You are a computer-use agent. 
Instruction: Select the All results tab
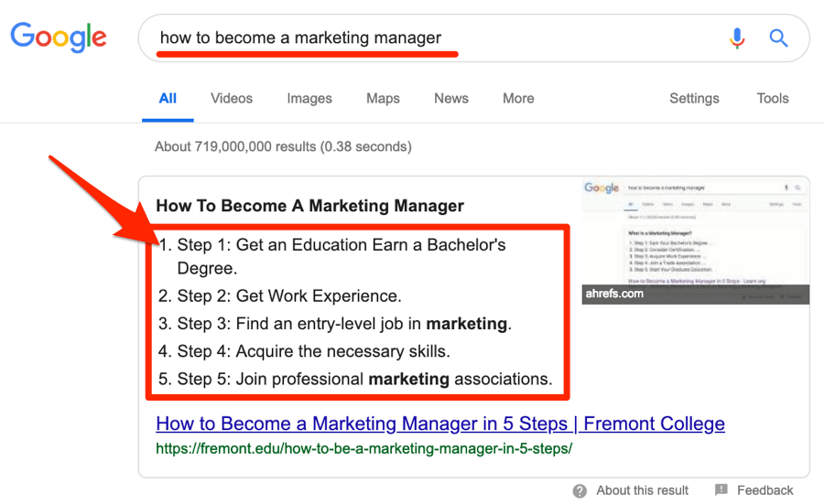[168, 99]
